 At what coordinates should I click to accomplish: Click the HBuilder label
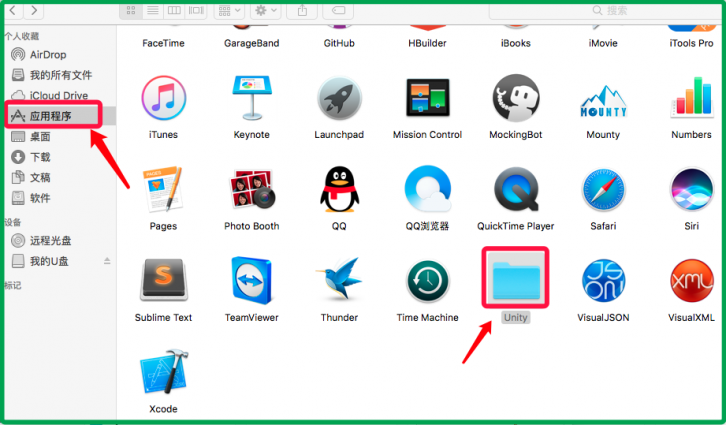[x=427, y=43]
